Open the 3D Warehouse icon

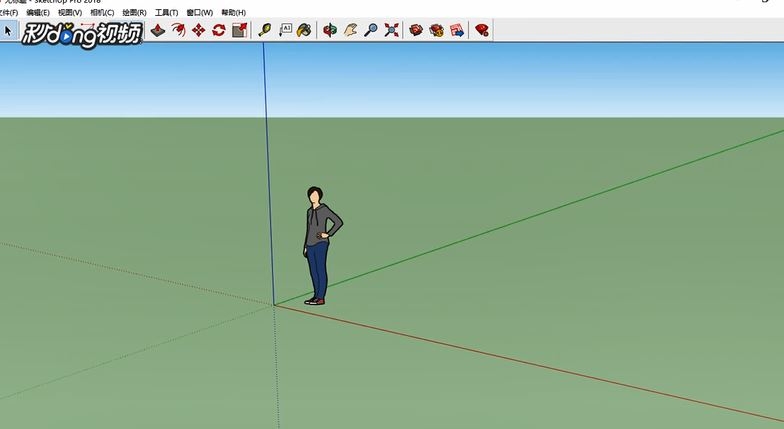pos(416,30)
